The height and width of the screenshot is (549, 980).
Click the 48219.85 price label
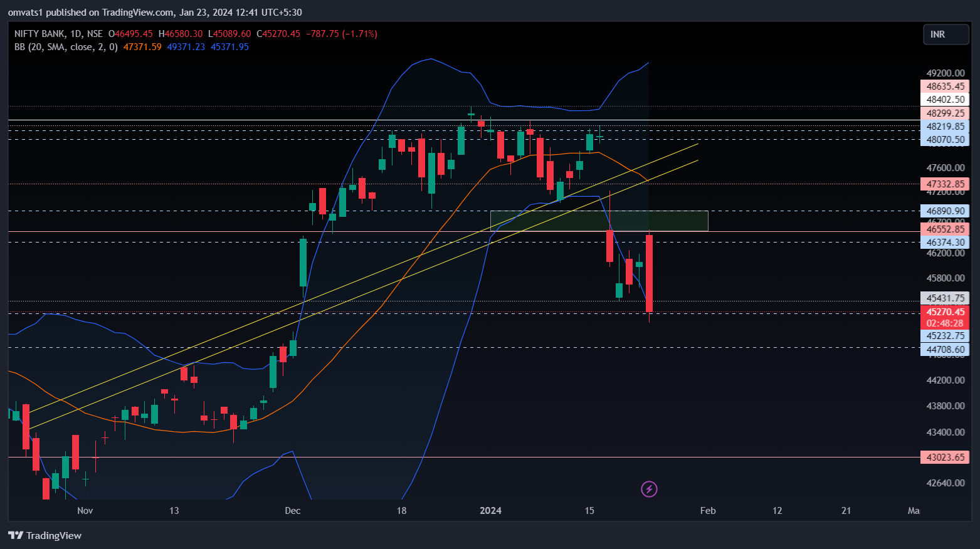point(945,127)
